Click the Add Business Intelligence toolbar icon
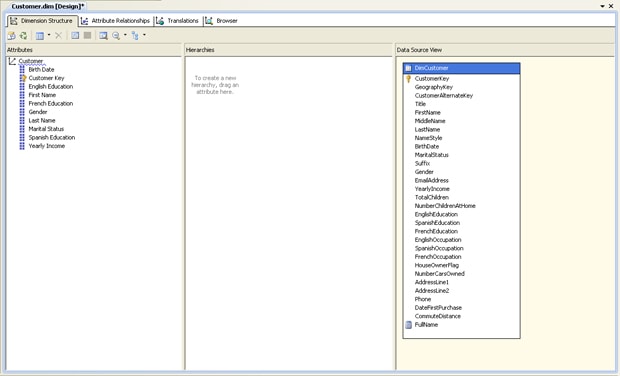This screenshot has width=620, height=376. pyautogui.click(x=11, y=36)
